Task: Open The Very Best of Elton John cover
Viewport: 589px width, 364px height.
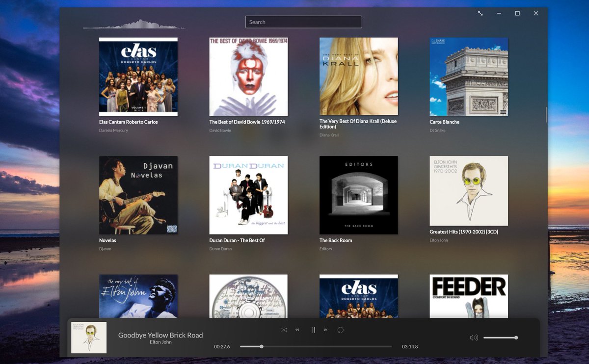Action: (x=138, y=296)
